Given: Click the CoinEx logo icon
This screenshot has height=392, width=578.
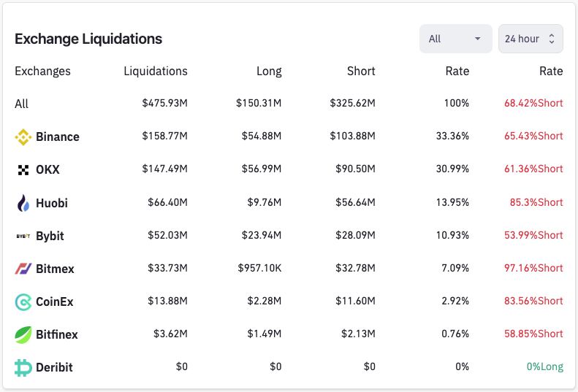Looking at the screenshot, I should (23, 301).
